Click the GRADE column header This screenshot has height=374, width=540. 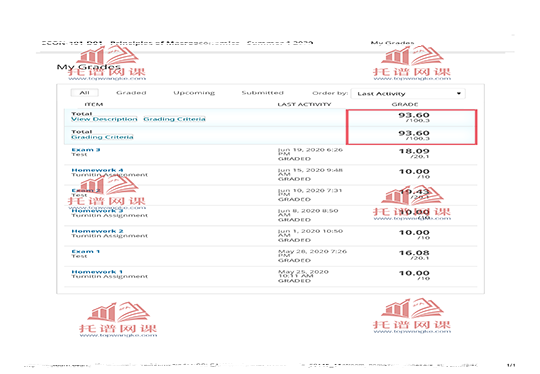tap(405, 104)
